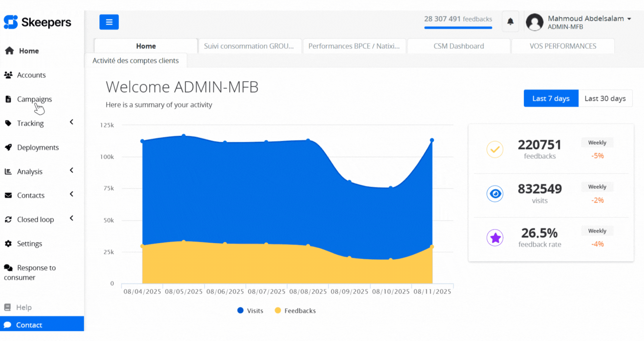Screen dimensions: 644x341
Task: Click the Response to consumer chat icon
Action: pyautogui.click(x=8, y=268)
